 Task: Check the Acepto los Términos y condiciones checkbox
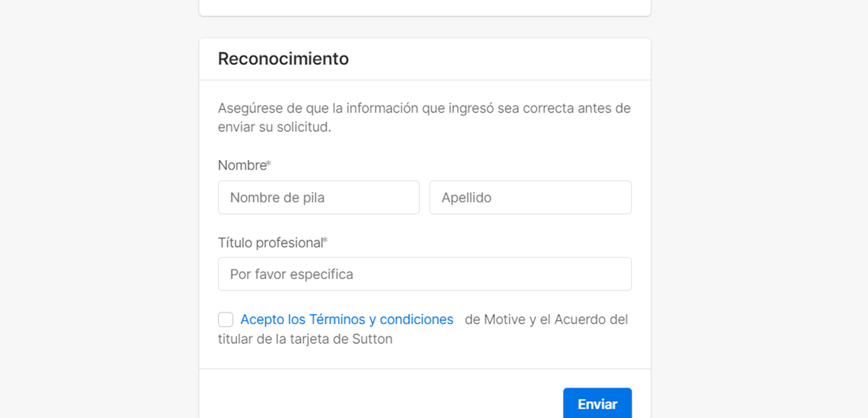pyautogui.click(x=225, y=319)
